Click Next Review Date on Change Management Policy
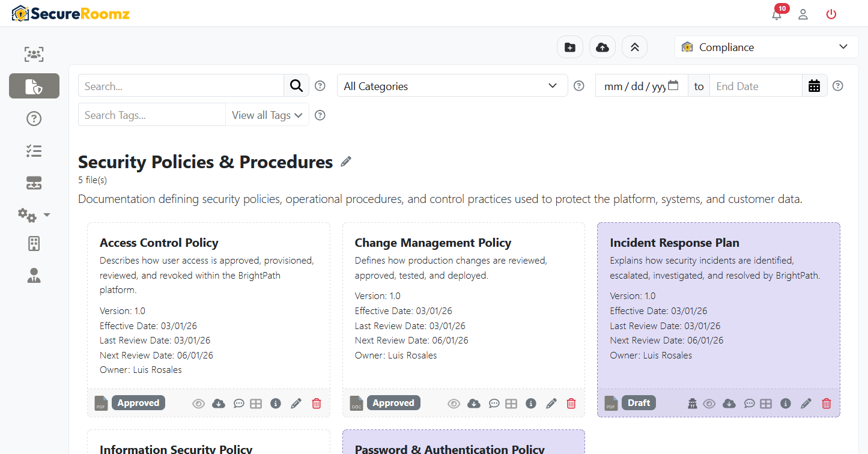Viewport: 868px width, 454px height. tap(411, 340)
